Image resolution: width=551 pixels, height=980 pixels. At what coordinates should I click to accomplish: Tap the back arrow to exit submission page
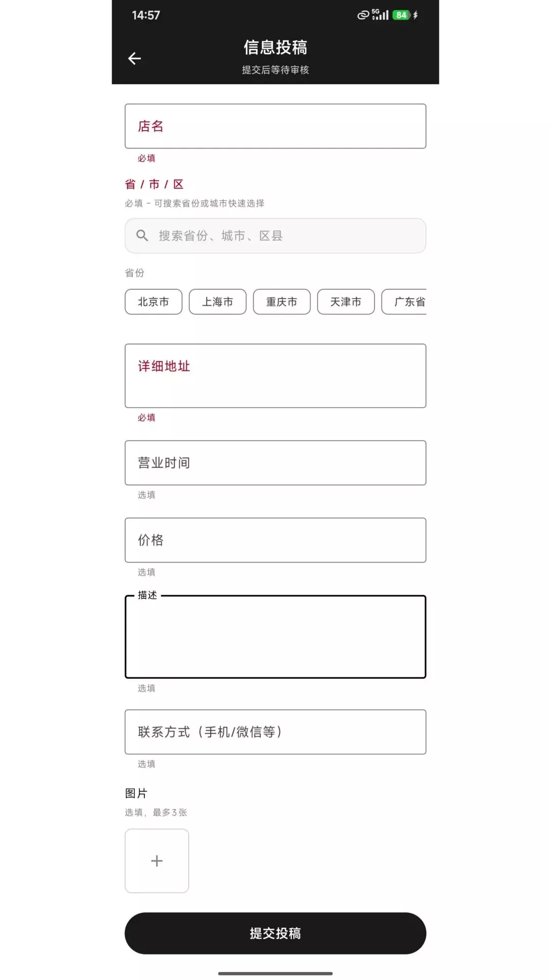(x=134, y=58)
